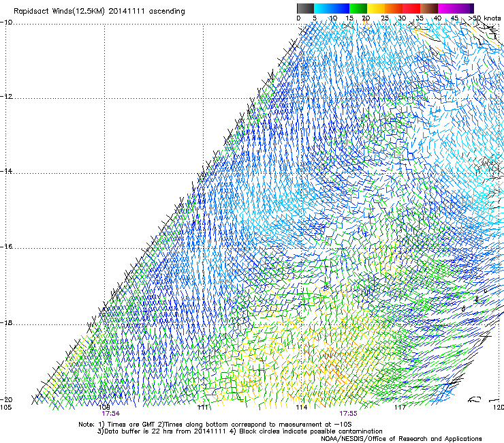Click the longitude label 111

202,408
